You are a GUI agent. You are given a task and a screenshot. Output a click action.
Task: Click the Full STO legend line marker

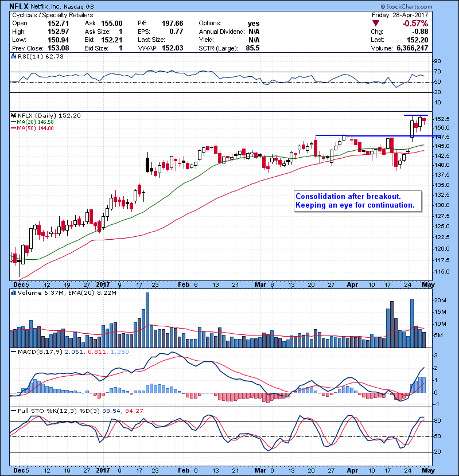click(13, 411)
